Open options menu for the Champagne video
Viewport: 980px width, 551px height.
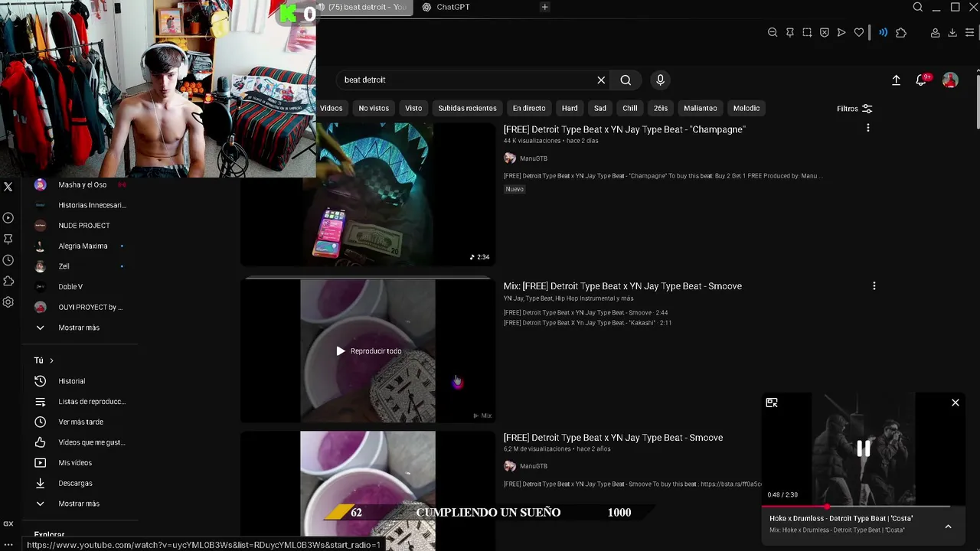(x=867, y=129)
